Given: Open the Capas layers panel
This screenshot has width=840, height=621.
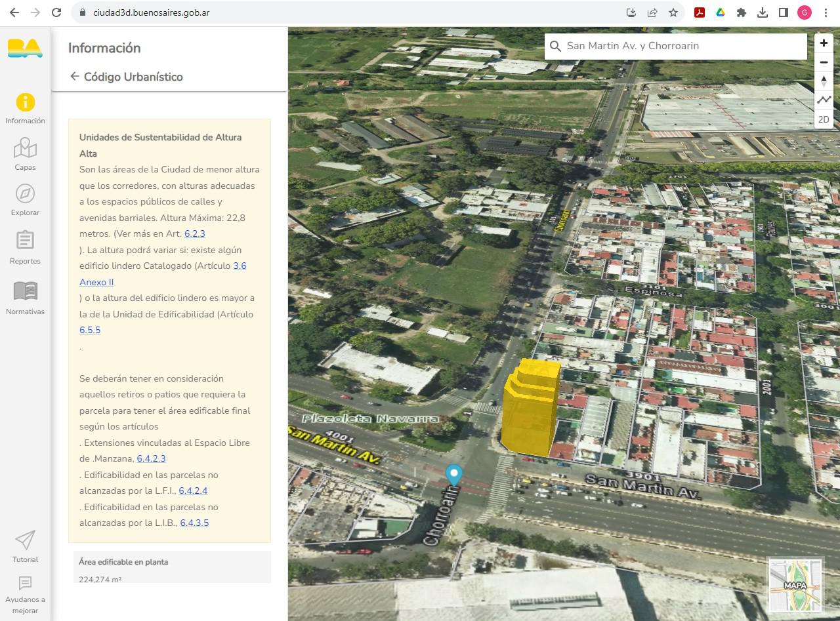Looking at the screenshot, I should point(25,155).
